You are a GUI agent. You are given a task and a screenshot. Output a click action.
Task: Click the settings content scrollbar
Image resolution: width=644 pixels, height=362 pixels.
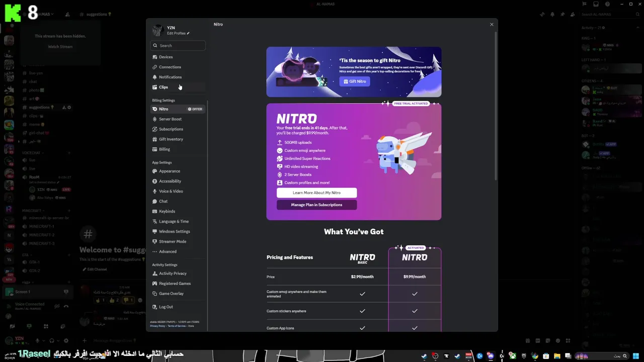(496, 106)
